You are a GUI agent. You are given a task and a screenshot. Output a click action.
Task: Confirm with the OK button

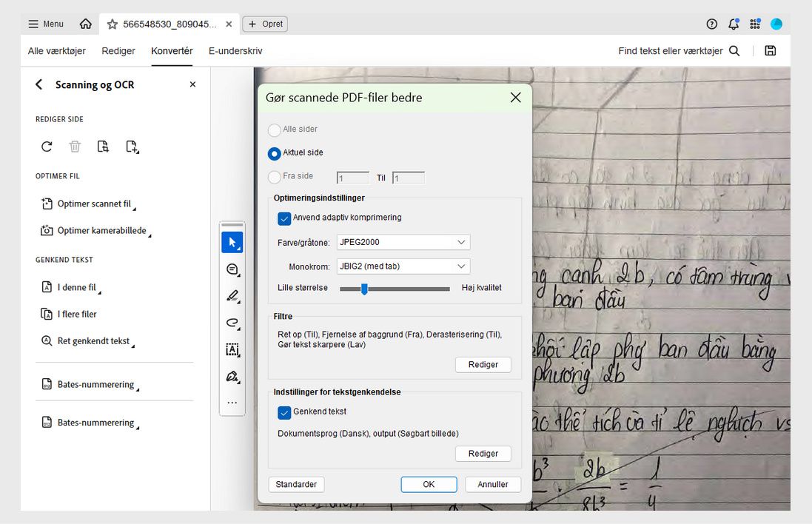tap(429, 484)
